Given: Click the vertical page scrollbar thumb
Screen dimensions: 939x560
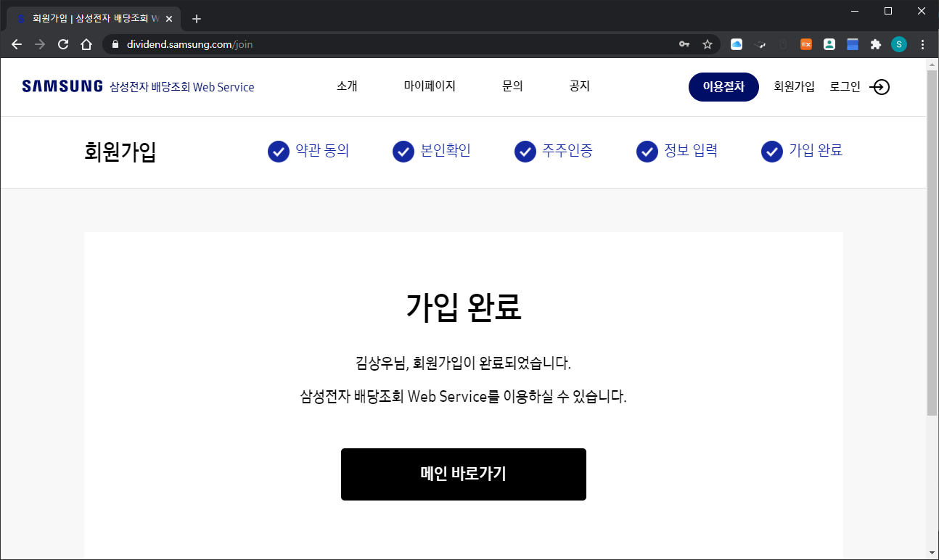Looking at the screenshot, I should pos(932,243).
